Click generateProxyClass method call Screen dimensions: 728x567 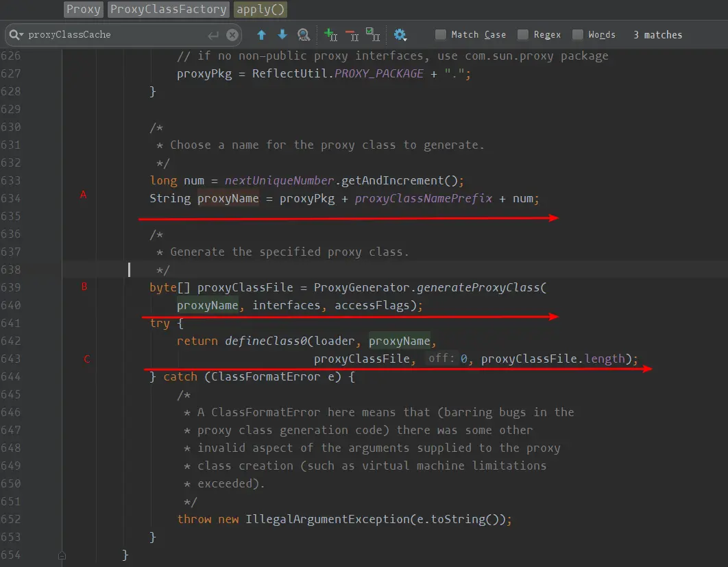tap(478, 288)
